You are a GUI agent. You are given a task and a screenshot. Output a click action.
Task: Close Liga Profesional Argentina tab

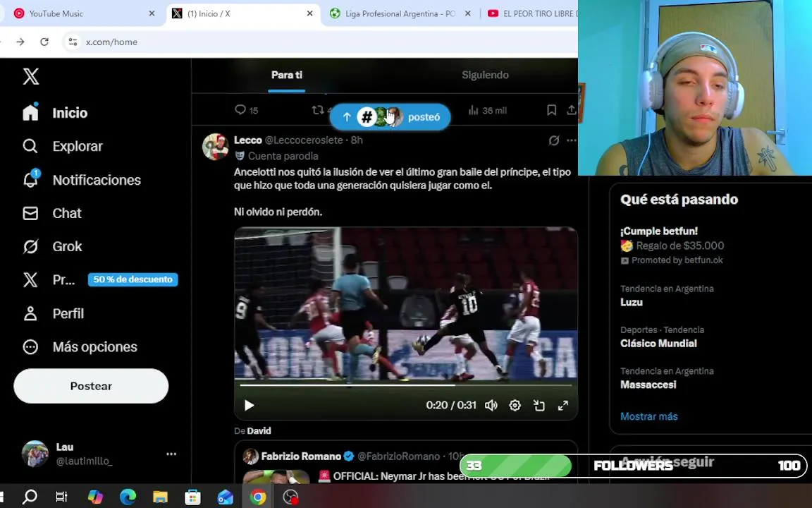(x=467, y=13)
